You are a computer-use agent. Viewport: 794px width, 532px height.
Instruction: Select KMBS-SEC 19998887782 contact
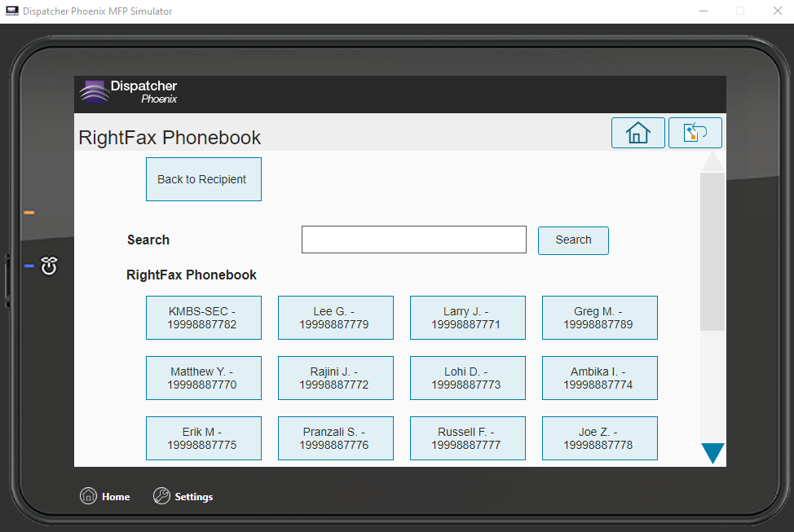pos(204,318)
